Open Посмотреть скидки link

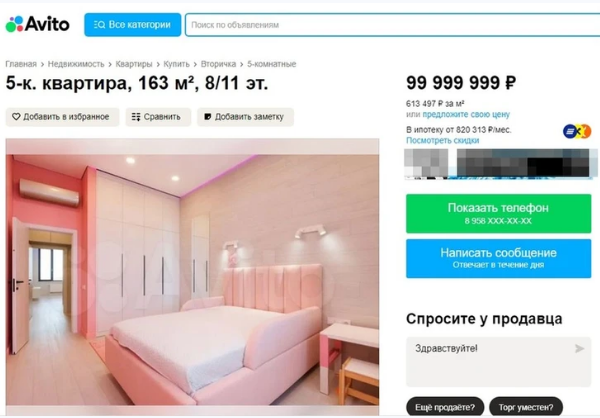[x=442, y=140]
